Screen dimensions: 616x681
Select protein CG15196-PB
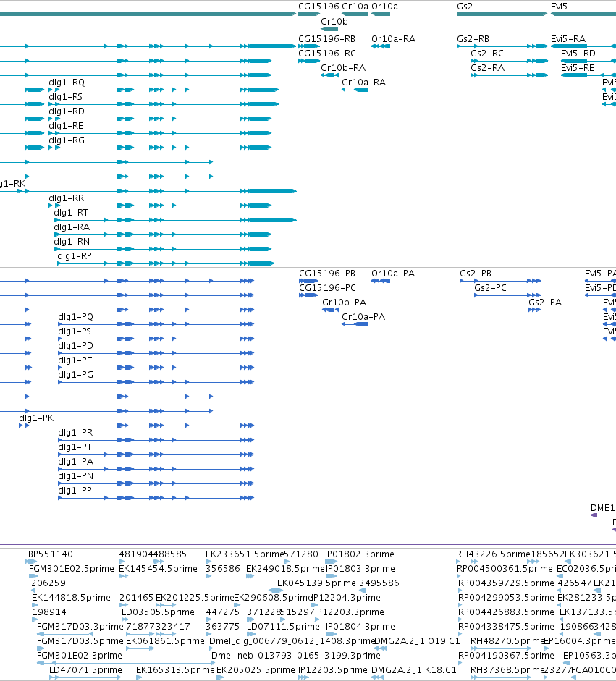pyautogui.click(x=327, y=274)
